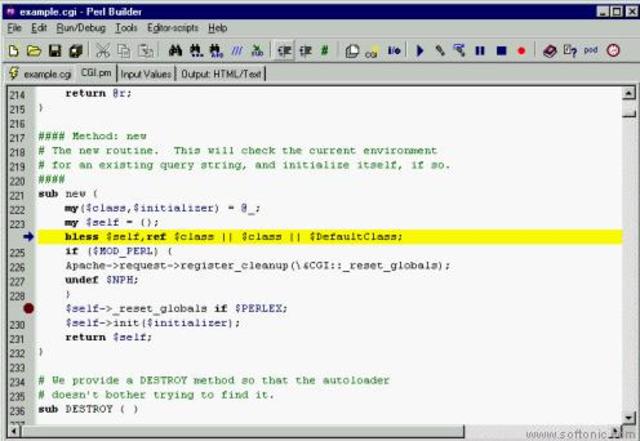Open the red help book icon
This screenshot has width=640, height=441.
tap(550, 51)
